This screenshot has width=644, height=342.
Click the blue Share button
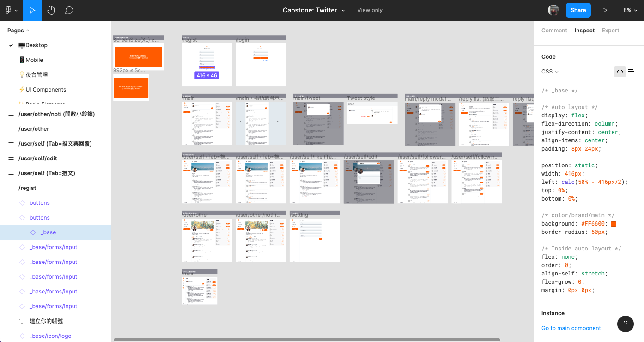tap(578, 10)
